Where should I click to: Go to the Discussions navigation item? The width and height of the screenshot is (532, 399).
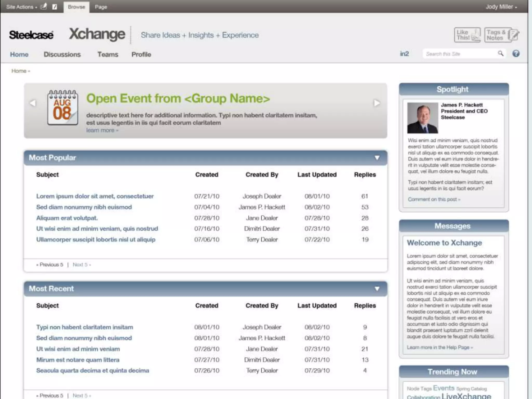[x=62, y=54]
